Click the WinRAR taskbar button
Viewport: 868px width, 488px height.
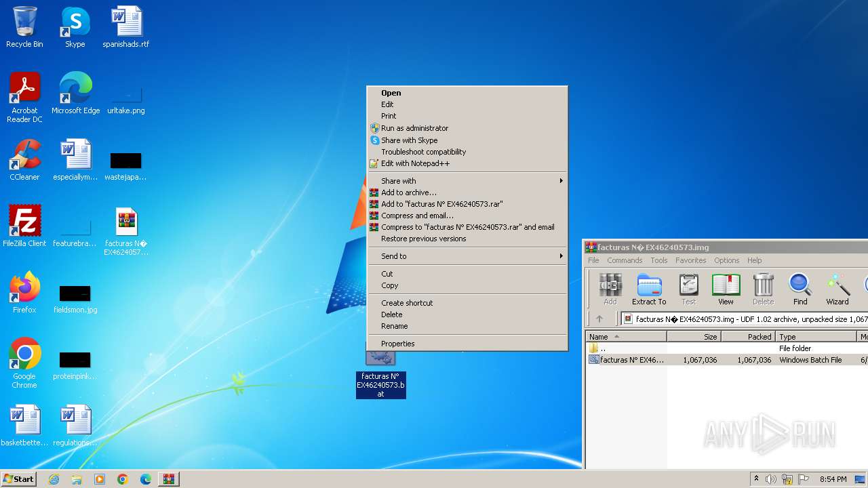[169, 479]
